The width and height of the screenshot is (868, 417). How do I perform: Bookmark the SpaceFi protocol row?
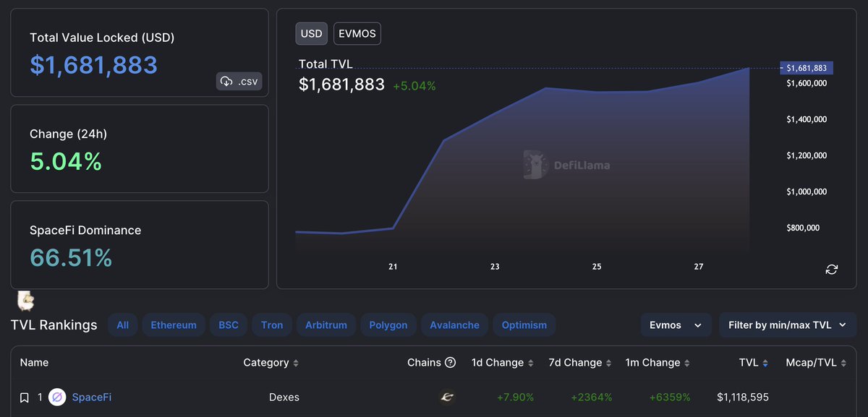pyautogui.click(x=25, y=397)
